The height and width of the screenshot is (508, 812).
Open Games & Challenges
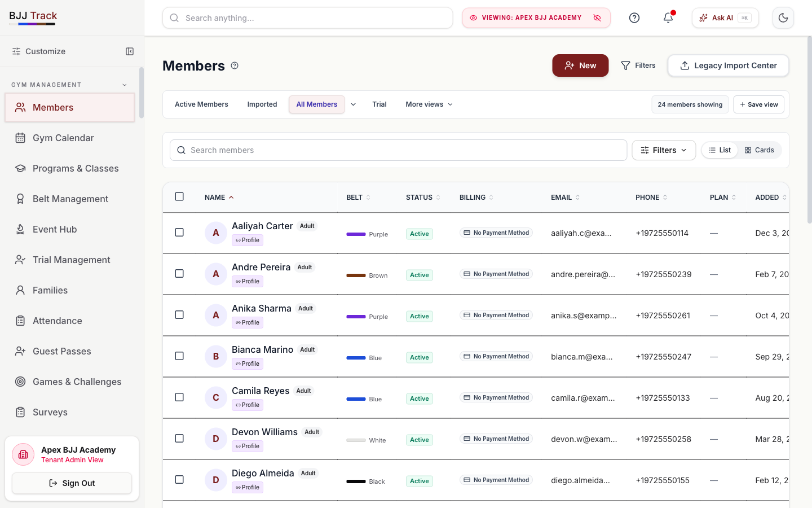[70, 382]
